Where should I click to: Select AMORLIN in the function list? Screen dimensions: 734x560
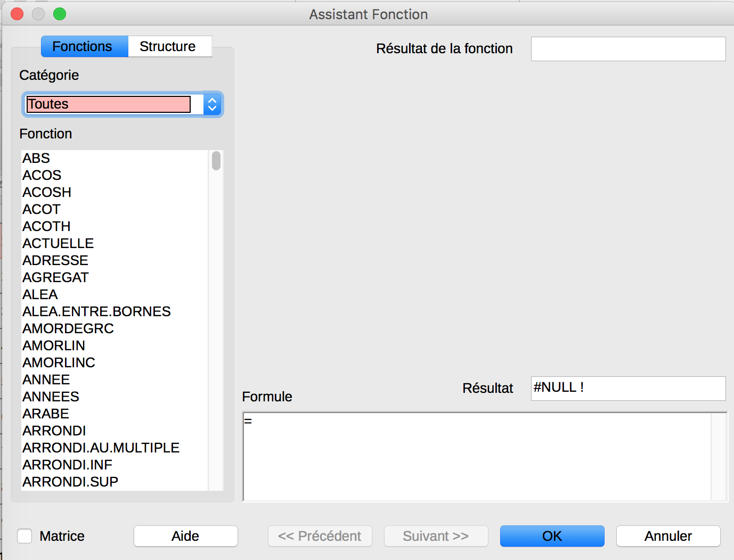pos(115,345)
